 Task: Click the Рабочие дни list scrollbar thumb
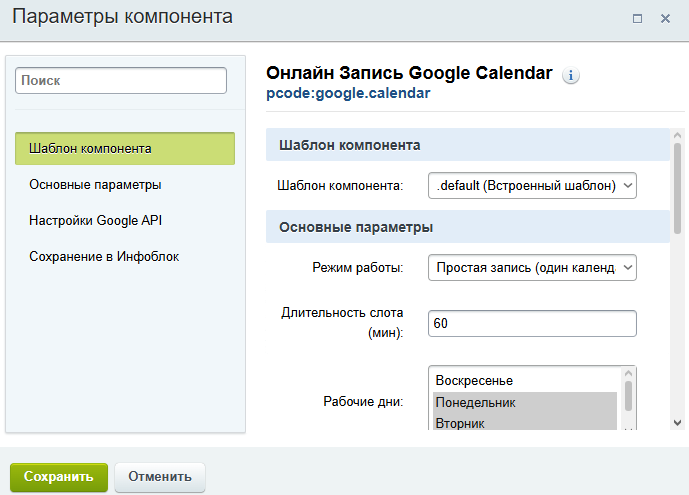629,395
